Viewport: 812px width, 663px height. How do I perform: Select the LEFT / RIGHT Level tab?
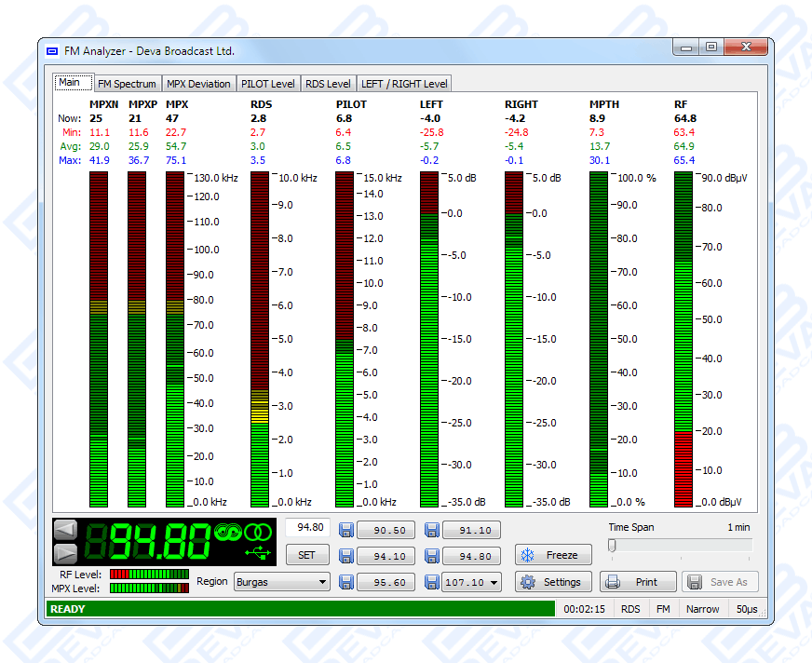[x=404, y=84]
